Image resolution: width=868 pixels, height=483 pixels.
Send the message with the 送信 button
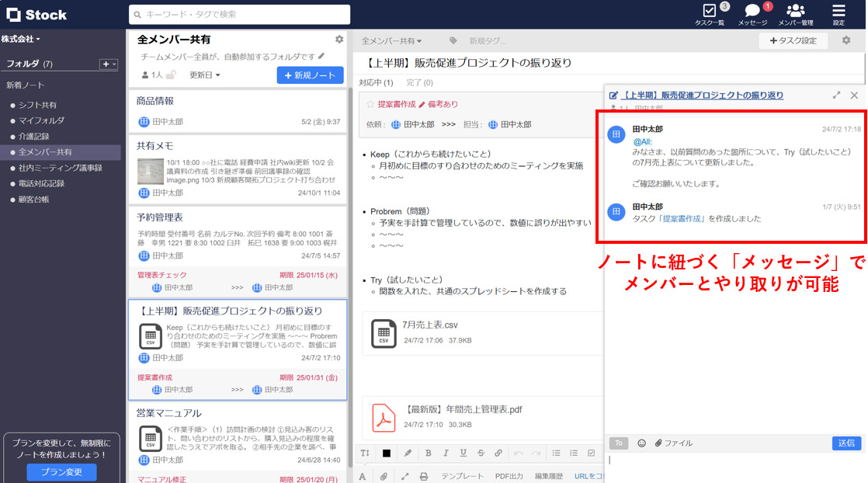click(846, 443)
